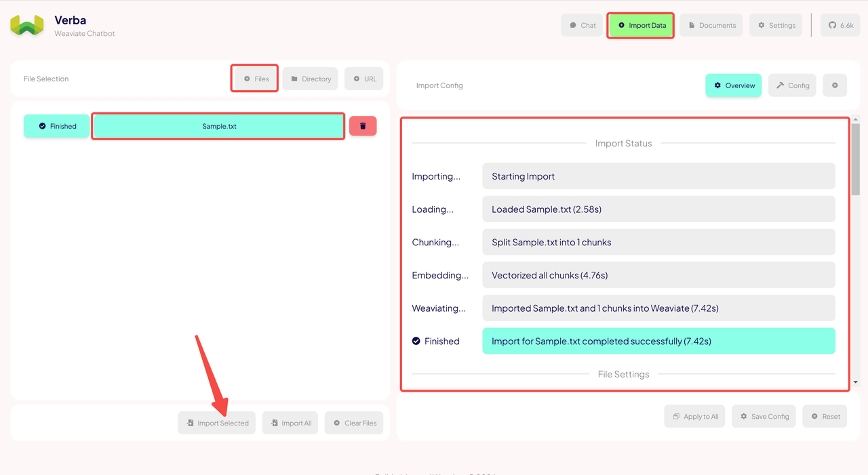Click the 'Loaded Sample.txt (2.58s)' status

tap(658, 209)
